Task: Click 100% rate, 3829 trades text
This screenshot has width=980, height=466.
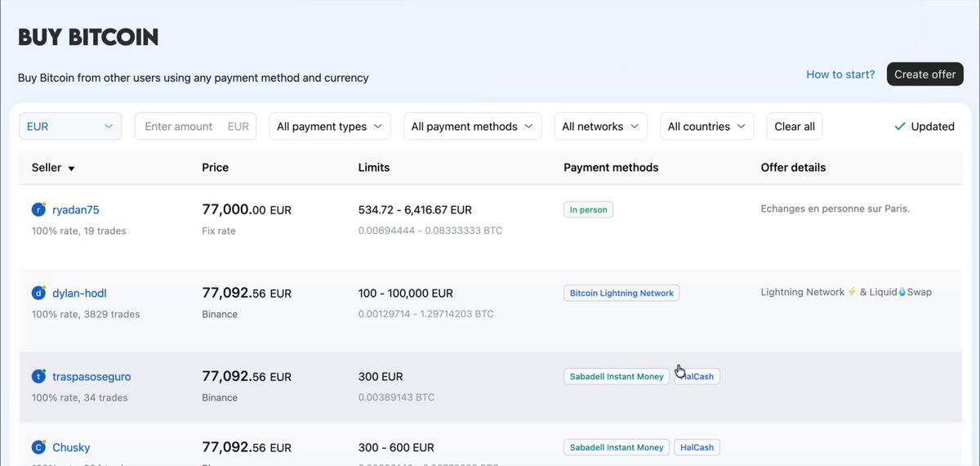Action: click(86, 315)
